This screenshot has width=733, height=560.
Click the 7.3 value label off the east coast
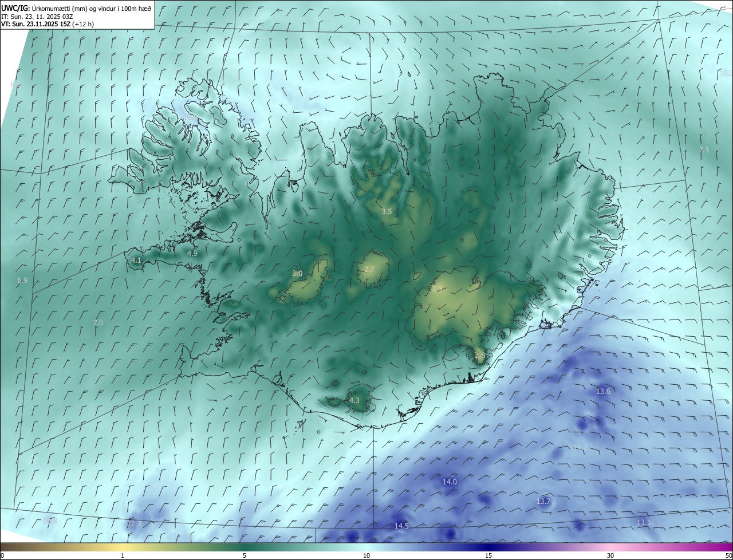point(704,149)
